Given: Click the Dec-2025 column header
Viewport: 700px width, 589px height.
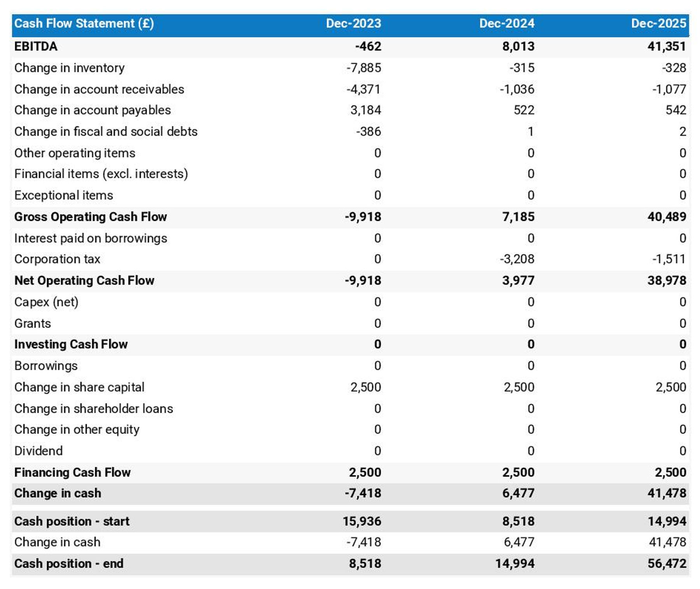Looking at the screenshot, I should pyautogui.click(x=661, y=23).
